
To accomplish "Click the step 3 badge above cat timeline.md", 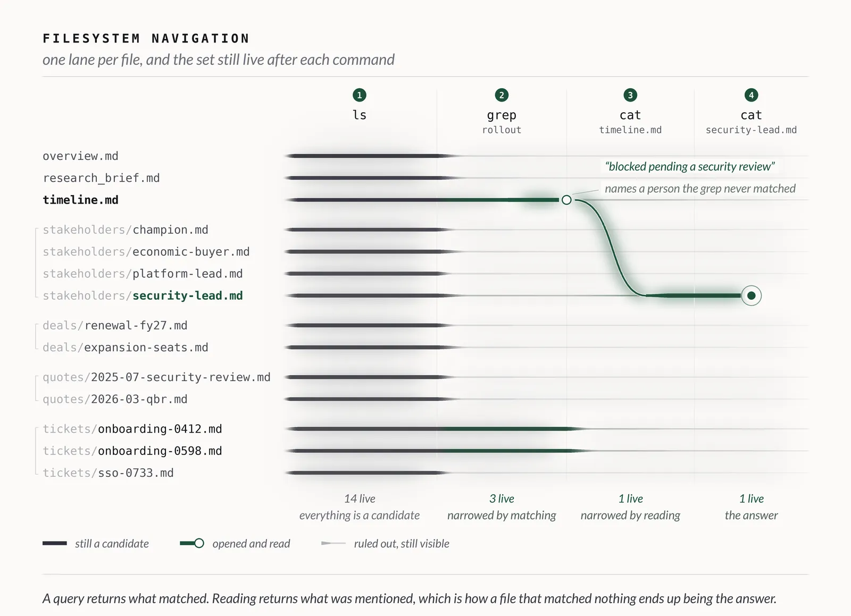I will 630,95.
